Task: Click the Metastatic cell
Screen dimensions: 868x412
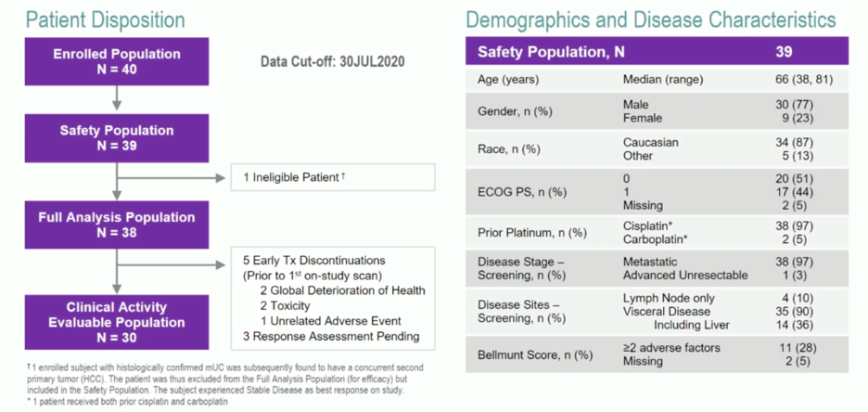Action: pyautogui.click(x=650, y=262)
